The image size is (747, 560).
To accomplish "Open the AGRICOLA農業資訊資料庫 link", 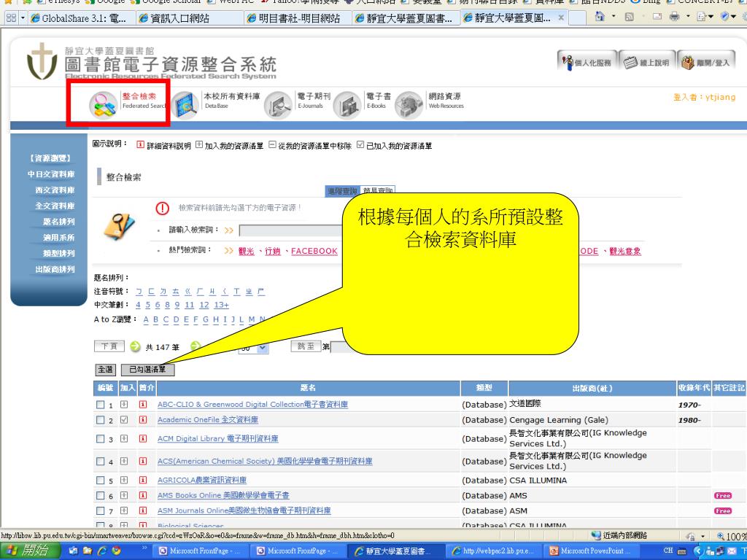I will click(202, 480).
